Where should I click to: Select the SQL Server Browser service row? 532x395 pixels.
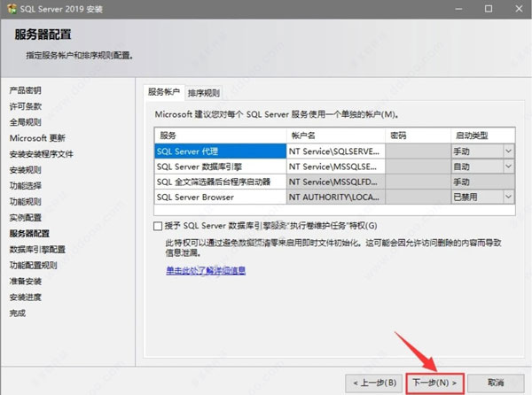[x=220, y=197]
